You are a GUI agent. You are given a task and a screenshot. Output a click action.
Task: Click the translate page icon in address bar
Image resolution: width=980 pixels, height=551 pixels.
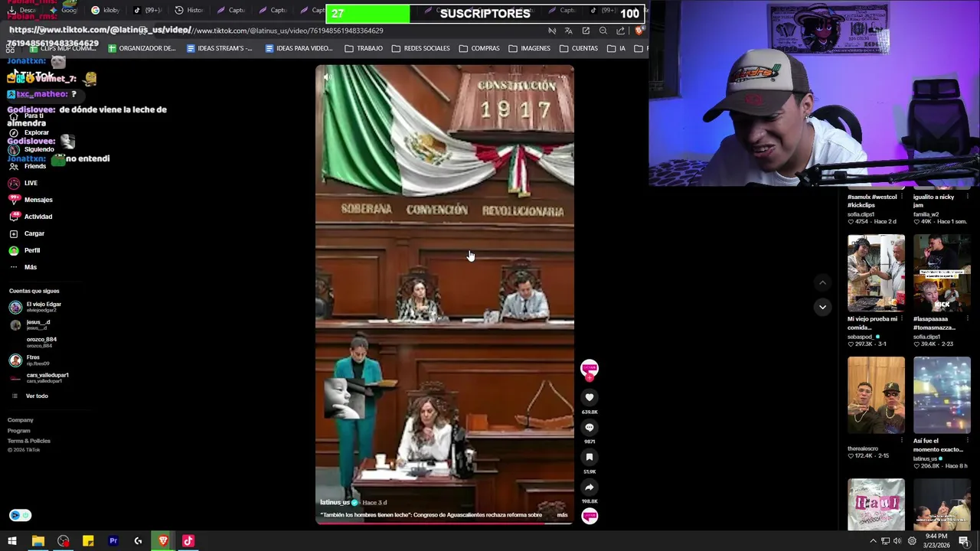(x=568, y=31)
